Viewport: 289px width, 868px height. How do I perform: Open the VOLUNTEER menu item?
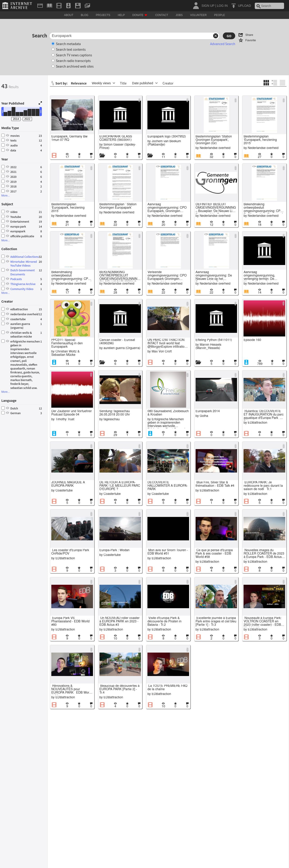pyautogui.click(x=198, y=15)
